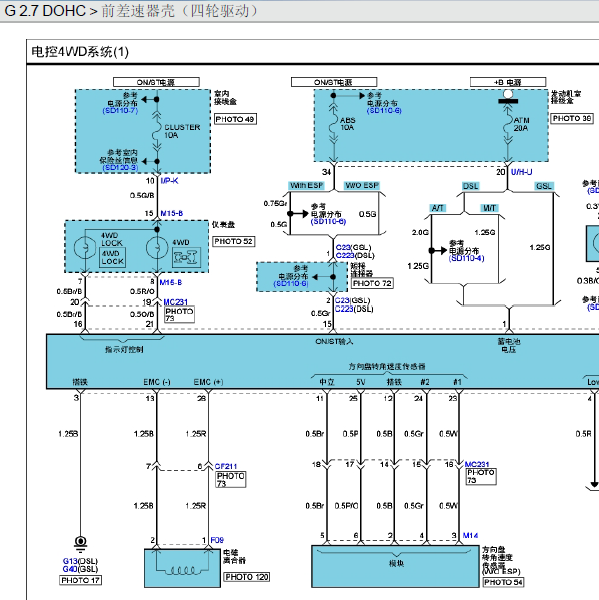Screen dimensions: 599x600
Task: Click the M15-B connector label above cluster
Action: tap(171, 213)
